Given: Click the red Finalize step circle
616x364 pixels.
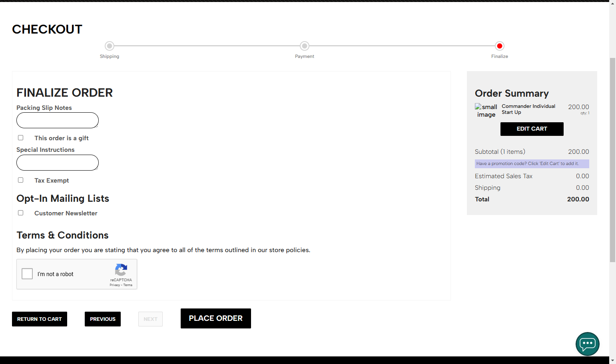Looking at the screenshot, I should (x=500, y=46).
